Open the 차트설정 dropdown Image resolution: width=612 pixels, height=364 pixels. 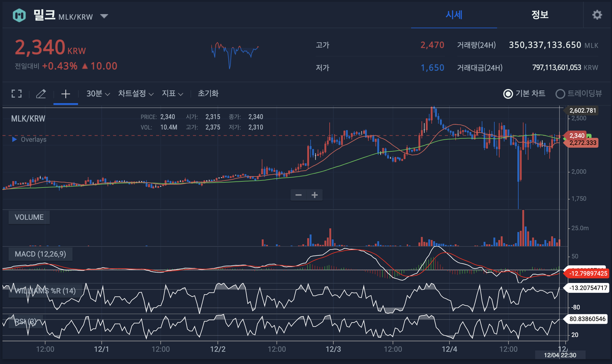click(x=135, y=94)
